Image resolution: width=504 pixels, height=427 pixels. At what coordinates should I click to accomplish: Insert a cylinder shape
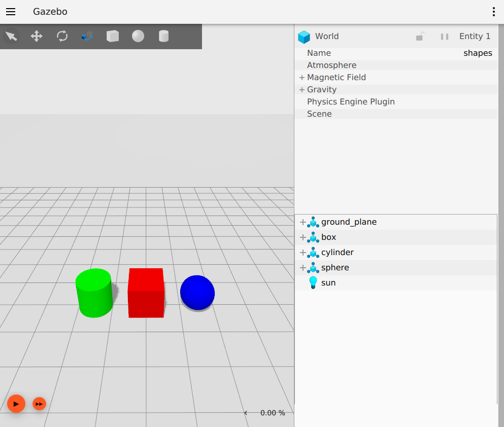[163, 36]
